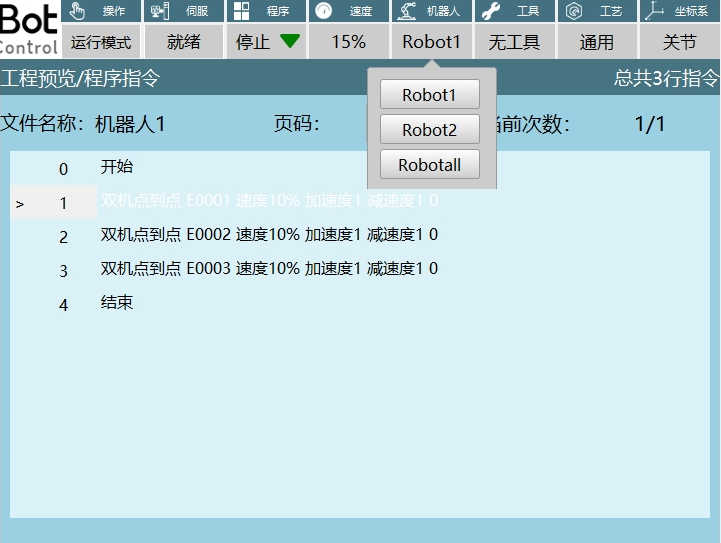Click the Program grid icon
Image resolution: width=721 pixels, height=543 pixels.
coord(242,11)
